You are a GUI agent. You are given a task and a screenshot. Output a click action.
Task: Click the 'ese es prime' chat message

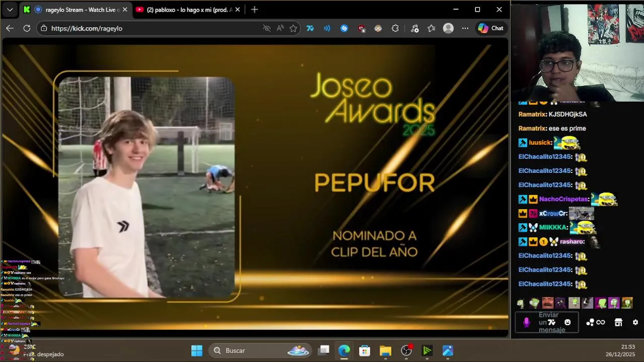567,128
